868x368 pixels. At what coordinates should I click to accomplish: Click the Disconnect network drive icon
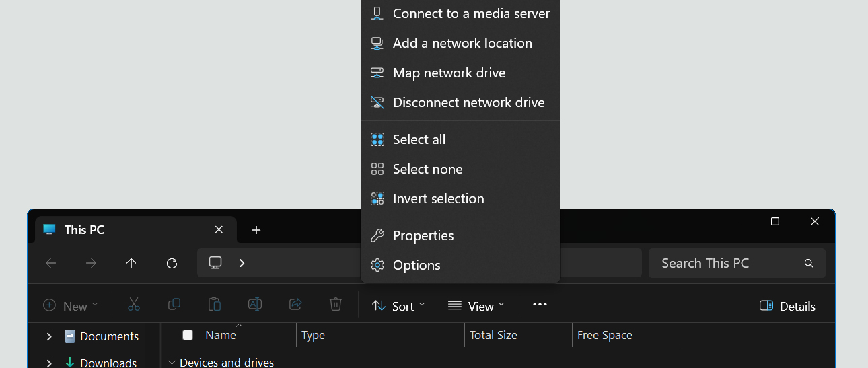coord(377,102)
